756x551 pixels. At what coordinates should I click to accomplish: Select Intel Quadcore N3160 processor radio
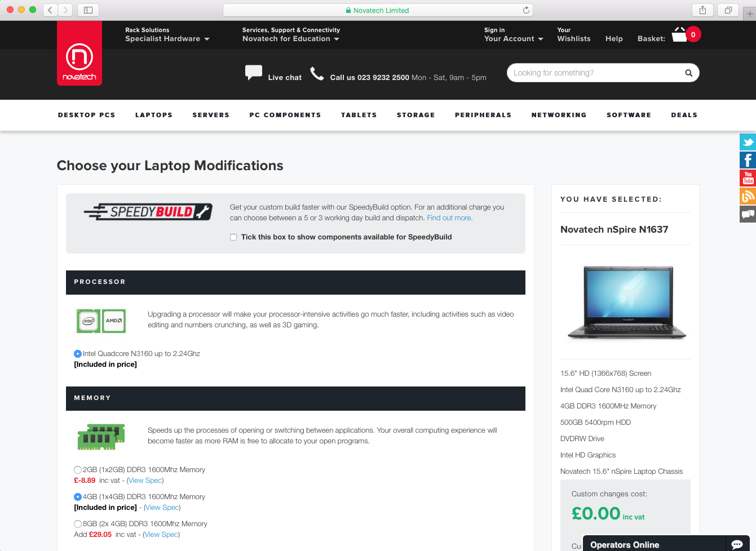78,354
